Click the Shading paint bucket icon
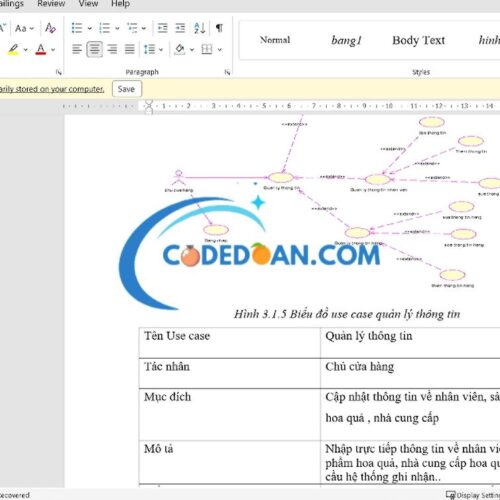The image size is (500, 500). coord(180,49)
